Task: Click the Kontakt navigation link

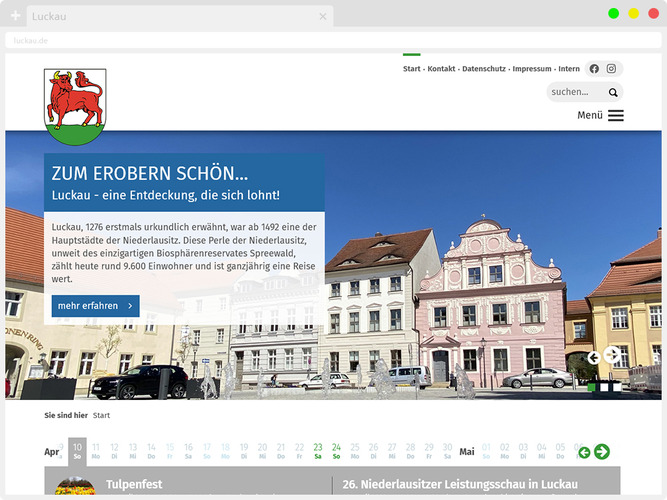Action: coord(441,69)
